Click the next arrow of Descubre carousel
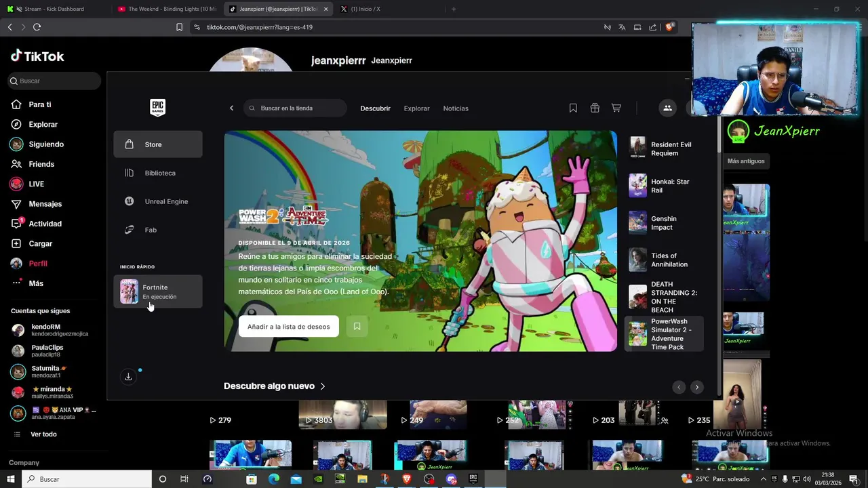 pyautogui.click(x=696, y=387)
